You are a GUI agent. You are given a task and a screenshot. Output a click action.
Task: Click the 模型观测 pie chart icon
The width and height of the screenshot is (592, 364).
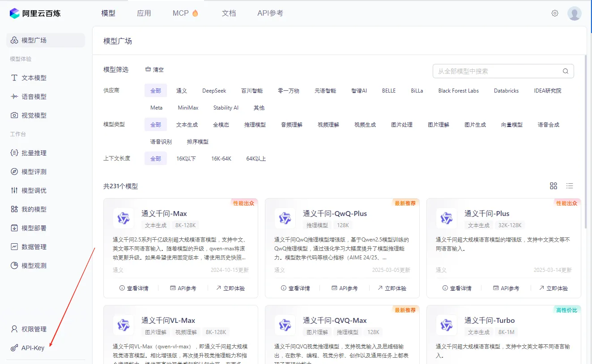pos(14,266)
